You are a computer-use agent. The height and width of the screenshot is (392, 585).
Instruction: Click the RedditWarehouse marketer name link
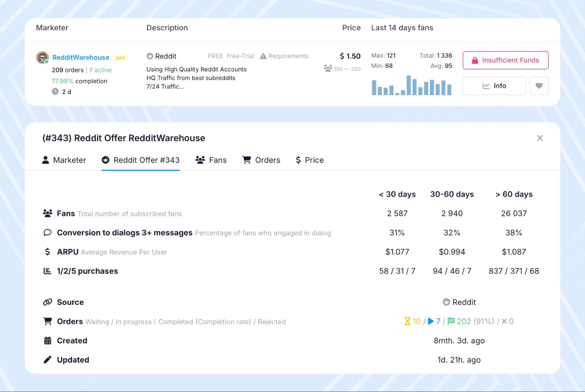click(81, 57)
